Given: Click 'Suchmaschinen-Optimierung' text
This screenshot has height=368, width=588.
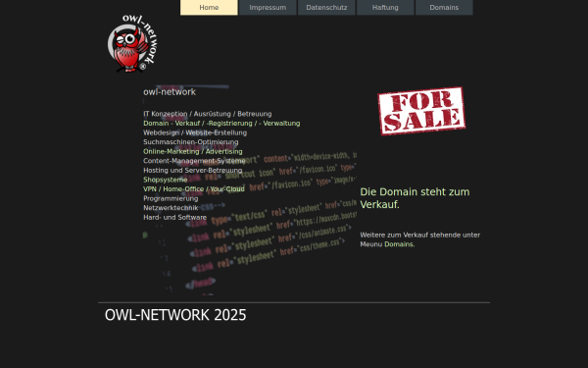Looking at the screenshot, I should click(x=191, y=142).
